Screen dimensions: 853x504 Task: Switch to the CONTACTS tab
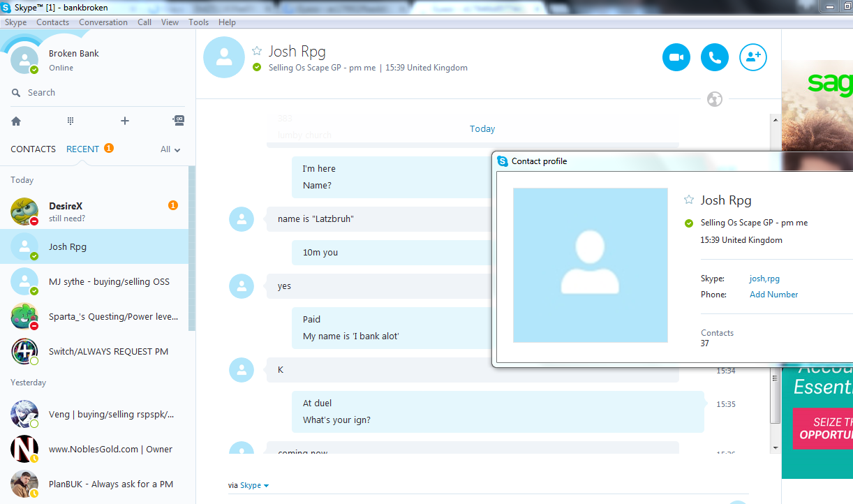coord(33,149)
